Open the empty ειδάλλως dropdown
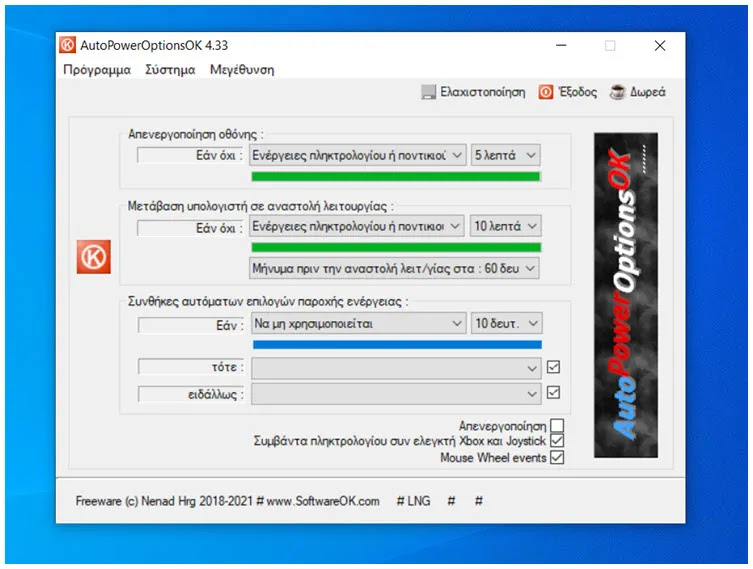 click(x=396, y=394)
